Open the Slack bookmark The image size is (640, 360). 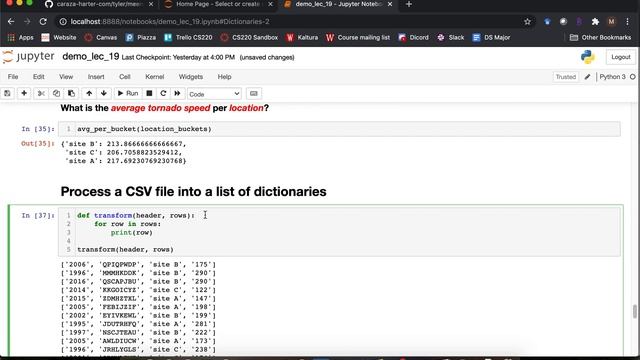[451, 38]
